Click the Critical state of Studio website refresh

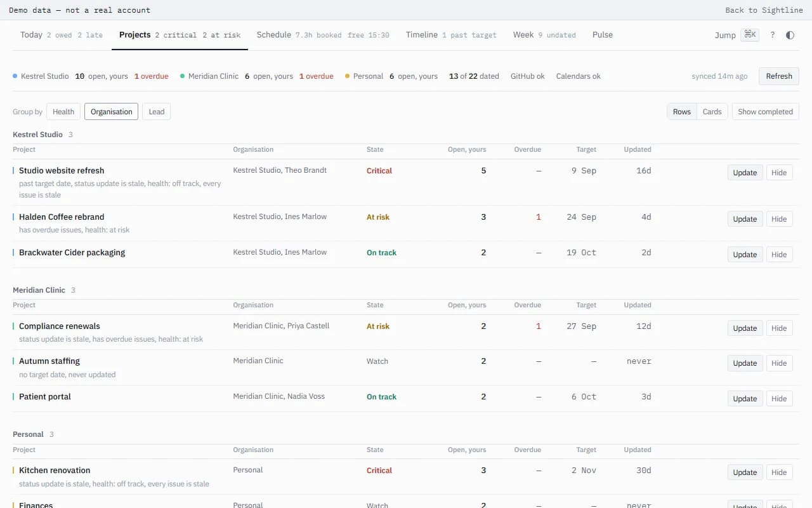tap(379, 171)
